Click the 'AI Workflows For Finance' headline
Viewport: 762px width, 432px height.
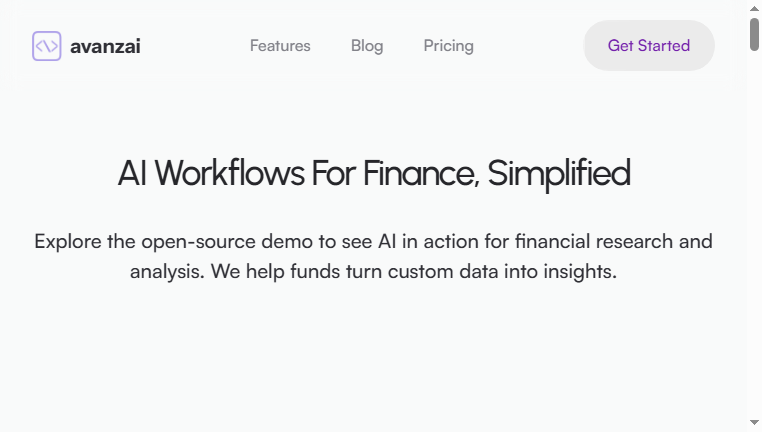coord(298,173)
